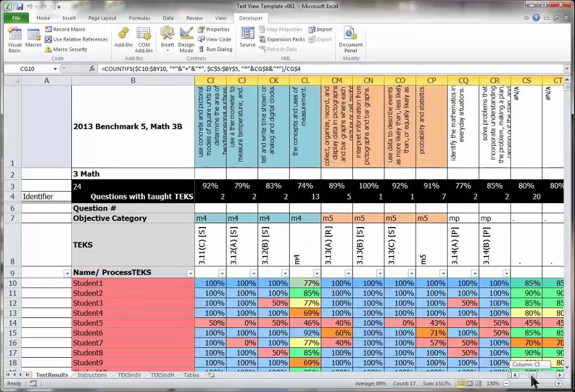This screenshot has width=575, height=392.
Task: Open filter dropdown for column CL
Action: point(316,273)
